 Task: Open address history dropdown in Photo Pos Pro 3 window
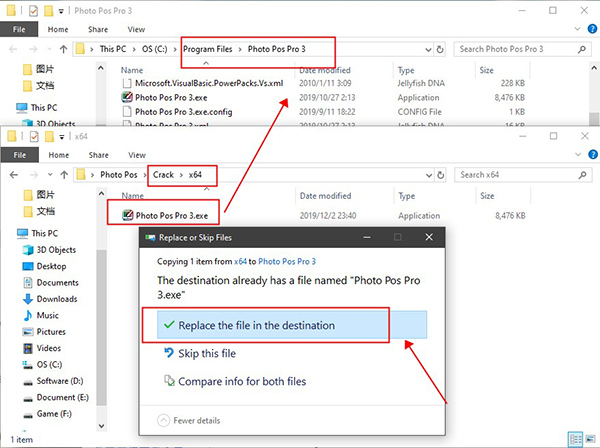pyautogui.click(x=428, y=49)
